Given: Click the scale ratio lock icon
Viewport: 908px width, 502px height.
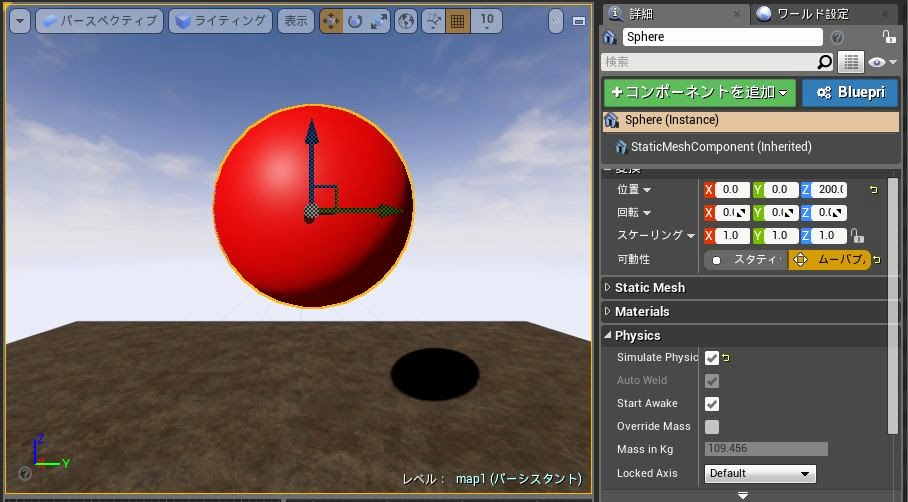Looking at the screenshot, I should tap(856, 236).
